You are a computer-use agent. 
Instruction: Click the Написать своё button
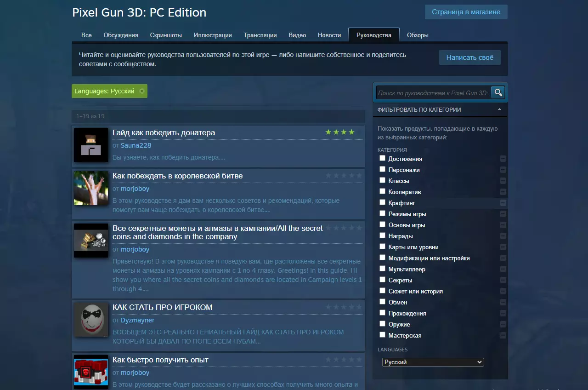pyautogui.click(x=470, y=57)
